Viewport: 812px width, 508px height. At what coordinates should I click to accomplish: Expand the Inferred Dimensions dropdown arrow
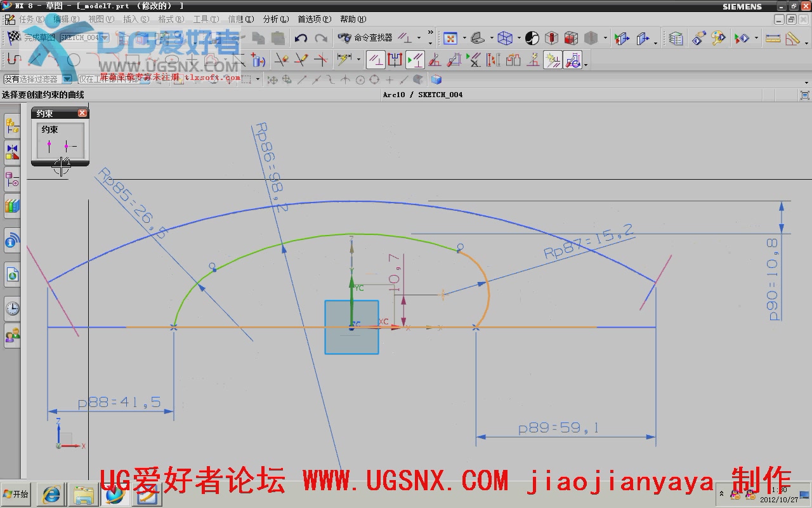359,60
